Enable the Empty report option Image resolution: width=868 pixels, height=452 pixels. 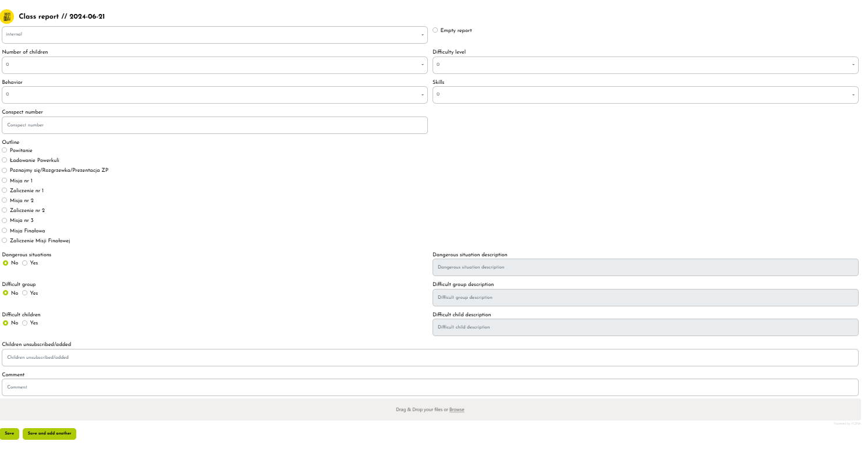[435, 30]
